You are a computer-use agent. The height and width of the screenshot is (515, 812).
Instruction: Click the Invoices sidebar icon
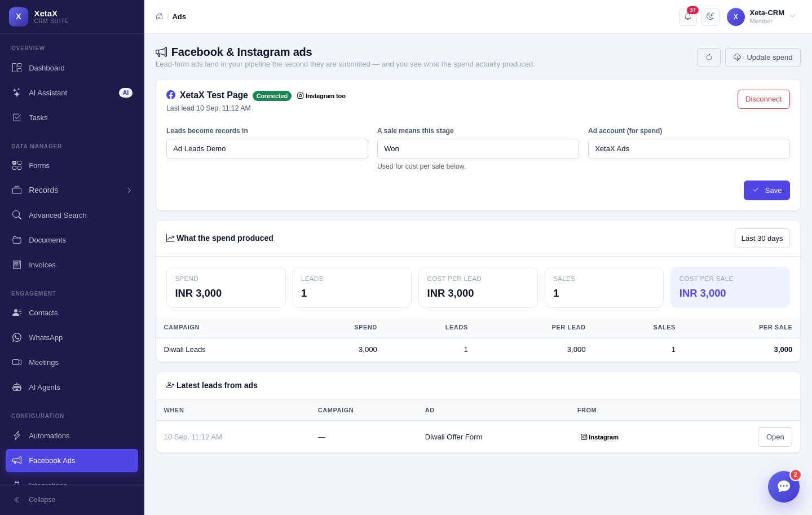coord(17,265)
